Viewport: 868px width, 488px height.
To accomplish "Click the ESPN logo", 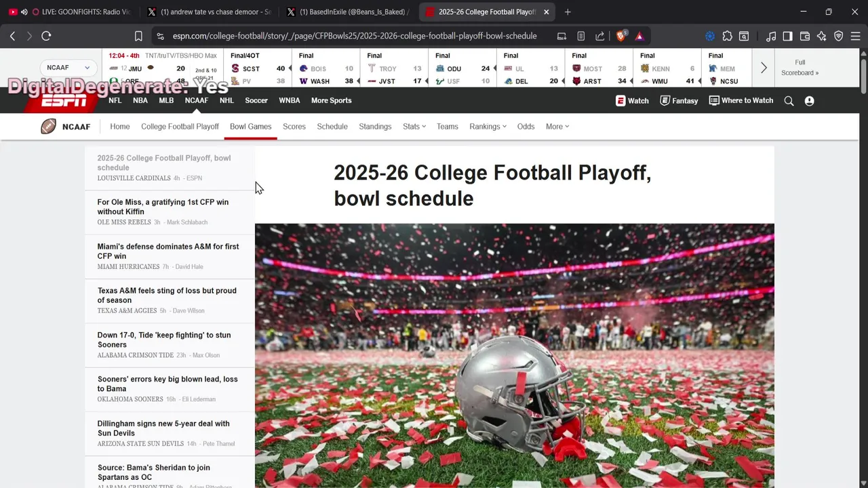I will (x=64, y=101).
